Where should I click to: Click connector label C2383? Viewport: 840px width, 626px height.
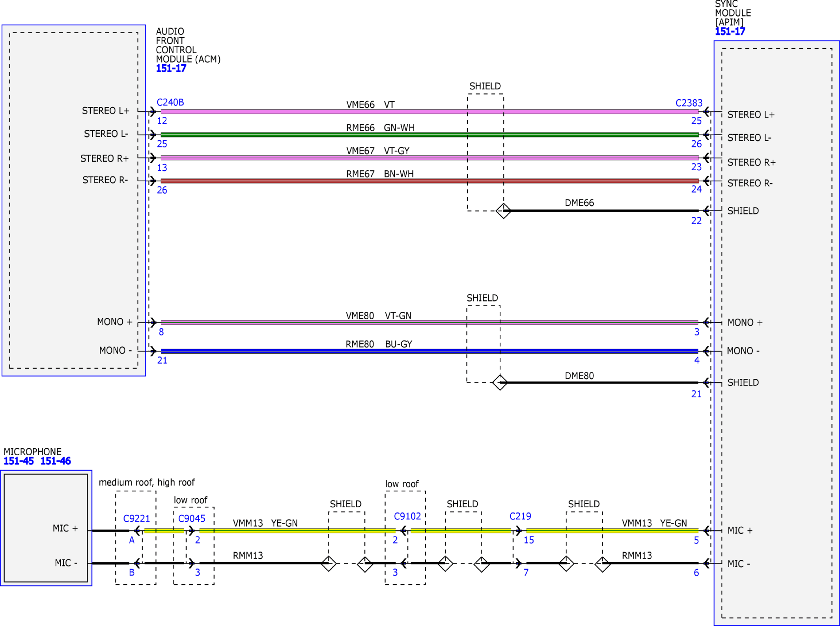coord(689,103)
